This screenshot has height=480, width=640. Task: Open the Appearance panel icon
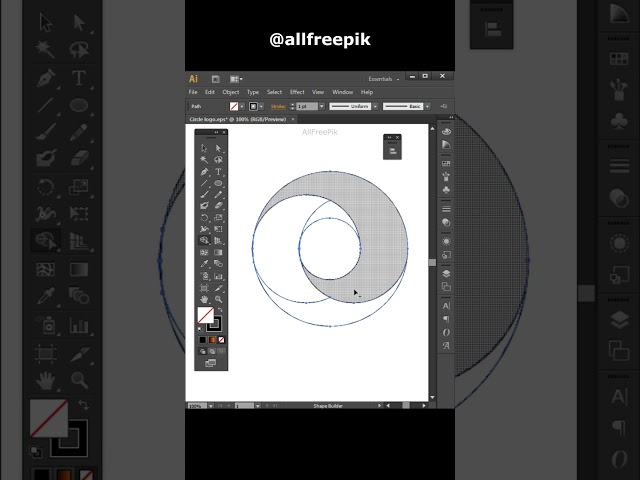[x=446, y=242]
